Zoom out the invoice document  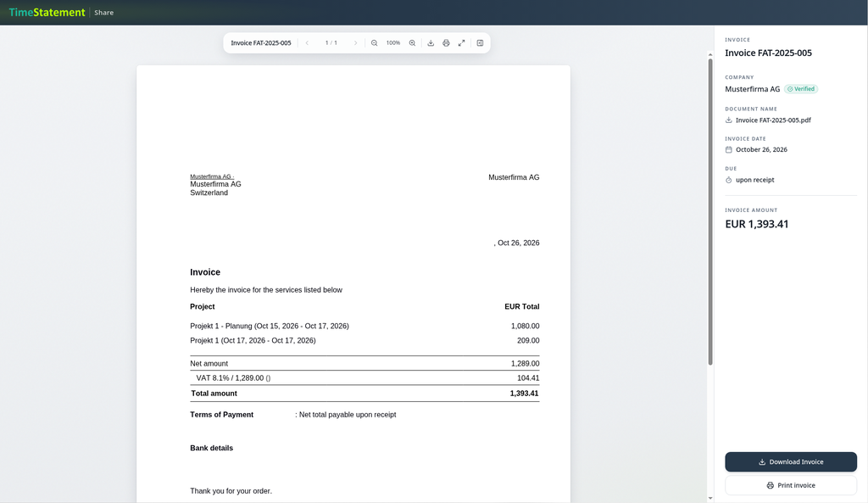tap(374, 42)
